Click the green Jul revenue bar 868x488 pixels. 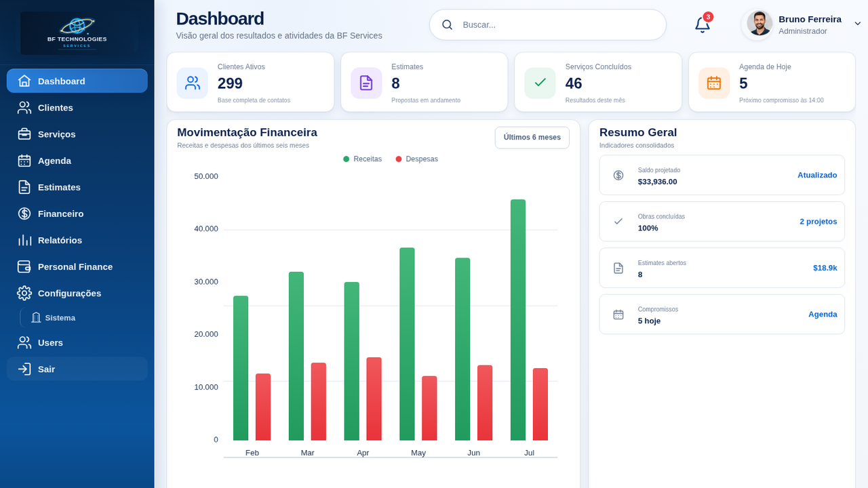[518, 320]
